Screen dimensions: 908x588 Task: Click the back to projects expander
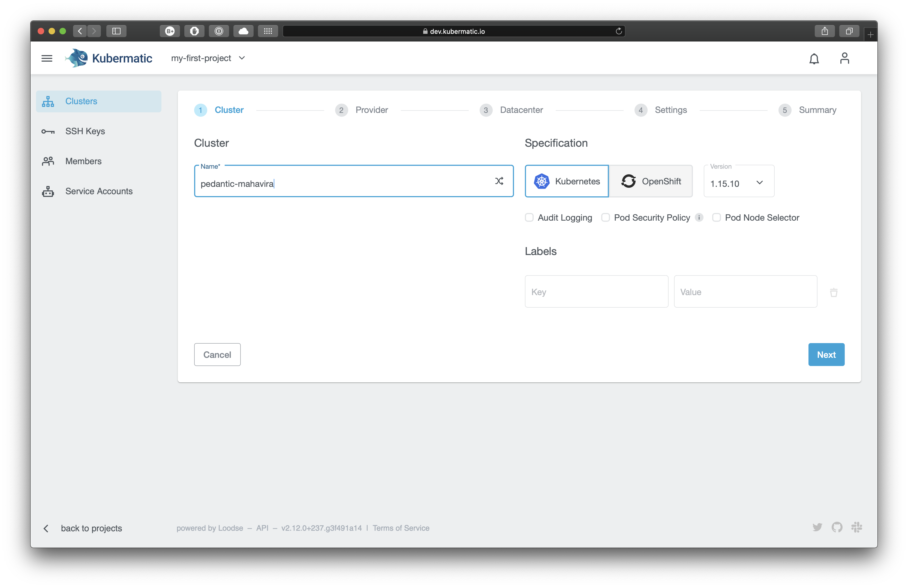[46, 528]
